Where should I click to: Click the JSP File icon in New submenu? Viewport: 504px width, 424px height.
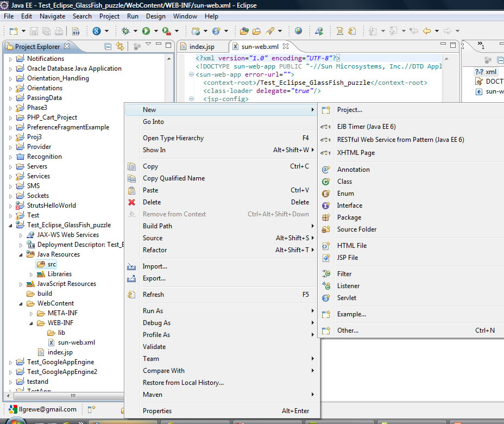326,257
